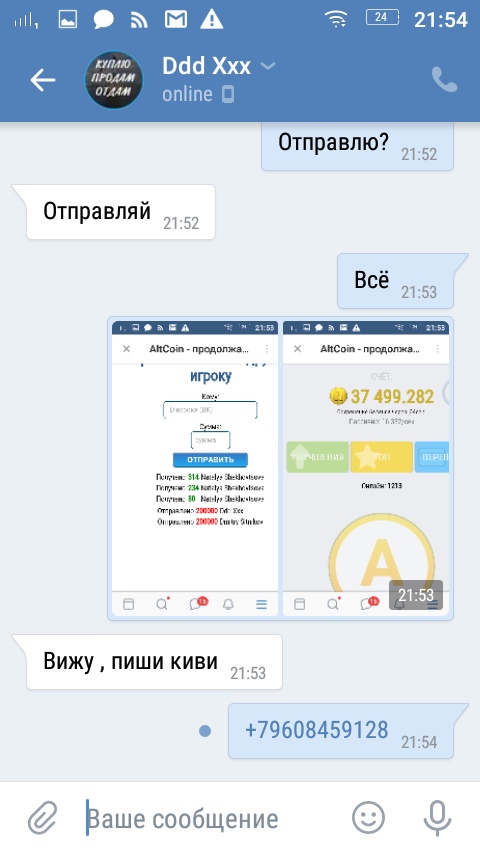The height and width of the screenshot is (854, 480).
Task: Tap the phone number +79608459128 link
Action: click(317, 729)
